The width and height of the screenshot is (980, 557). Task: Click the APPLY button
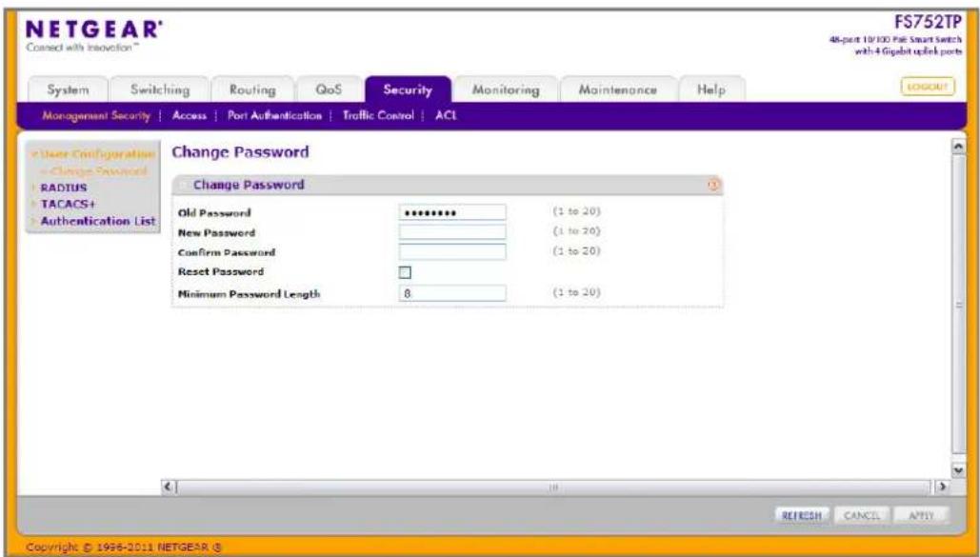coord(921,516)
